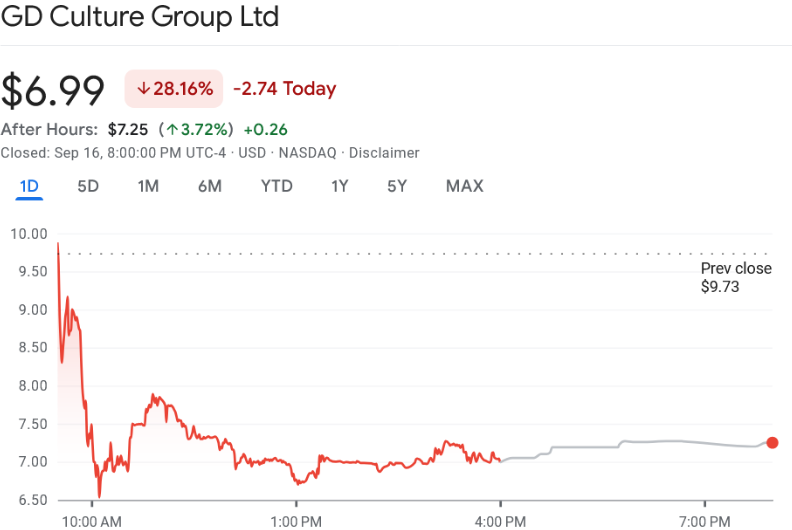The width and height of the screenshot is (792, 530).
Task: Click the red end-of-line price dot
Action: pyautogui.click(x=772, y=443)
